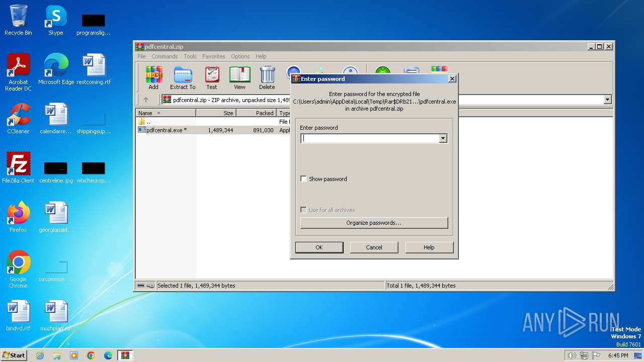Select the programslig... desktop file
Screen dimensions: 644x362
point(94,24)
